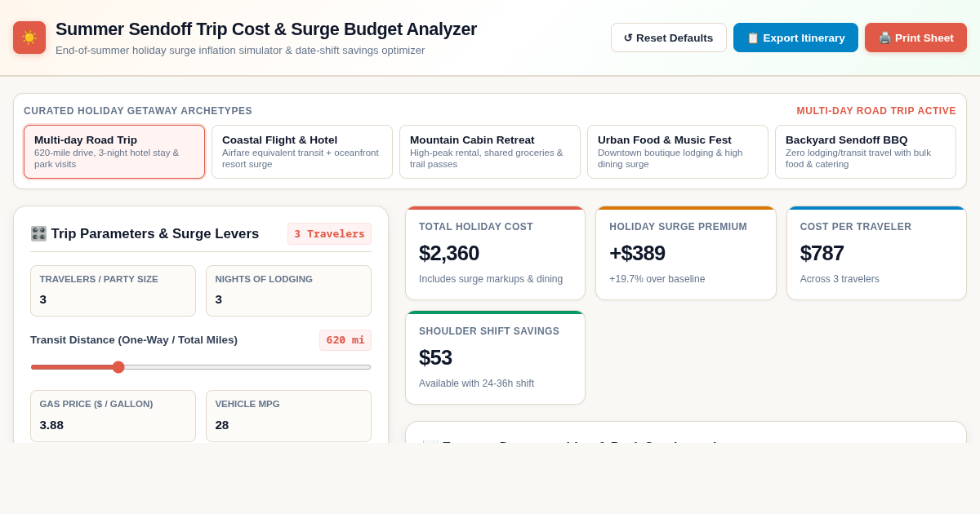Choose Coastal Flight & Hotel archetype
980x514 pixels.
coord(302,152)
